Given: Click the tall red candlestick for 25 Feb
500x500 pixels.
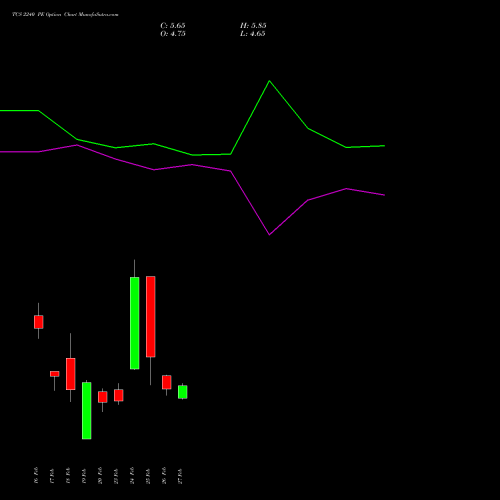Looking at the screenshot, I should coord(151,317).
